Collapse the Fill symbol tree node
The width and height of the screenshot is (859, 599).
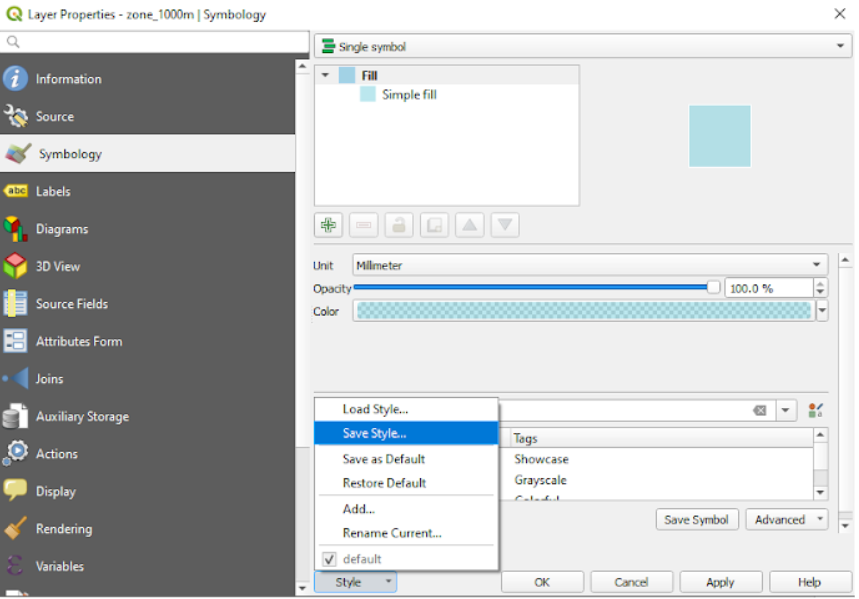point(324,75)
